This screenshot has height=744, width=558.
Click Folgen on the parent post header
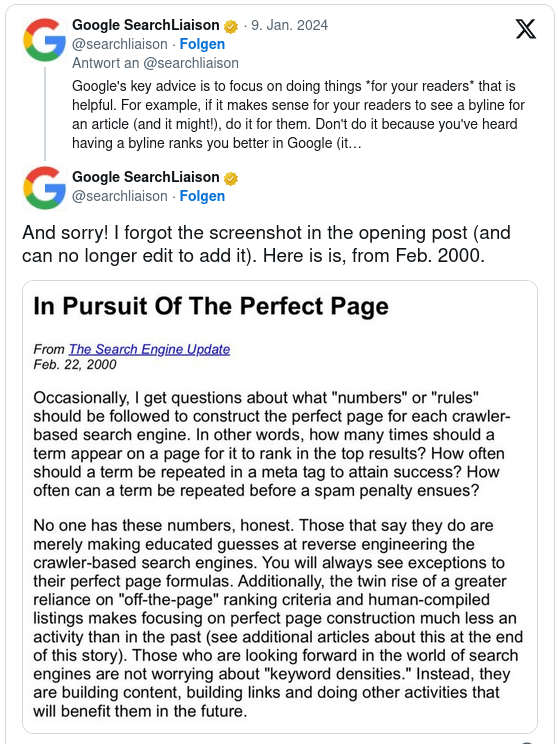click(202, 44)
